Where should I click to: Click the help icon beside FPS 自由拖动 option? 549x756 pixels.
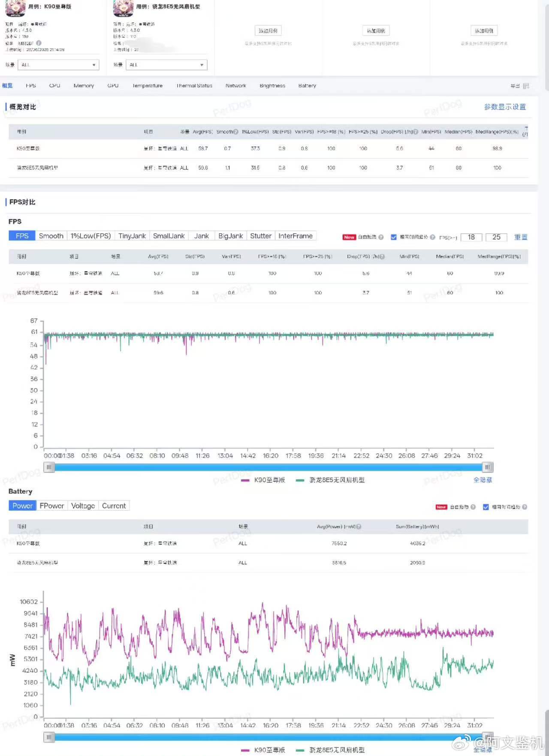[x=381, y=237]
